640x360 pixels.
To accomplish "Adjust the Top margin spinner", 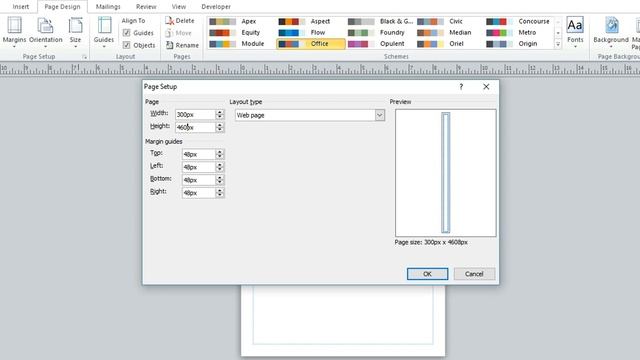I will [220, 154].
